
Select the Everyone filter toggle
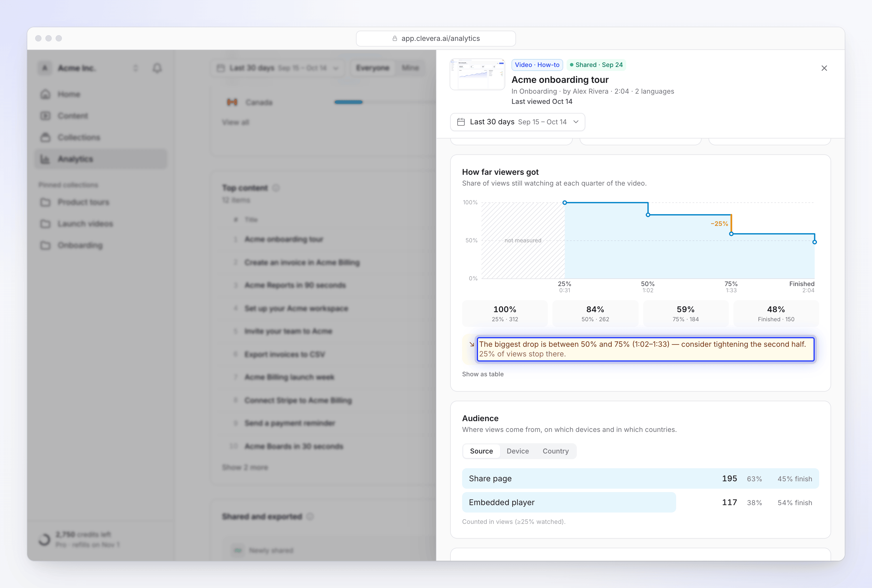(372, 68)
